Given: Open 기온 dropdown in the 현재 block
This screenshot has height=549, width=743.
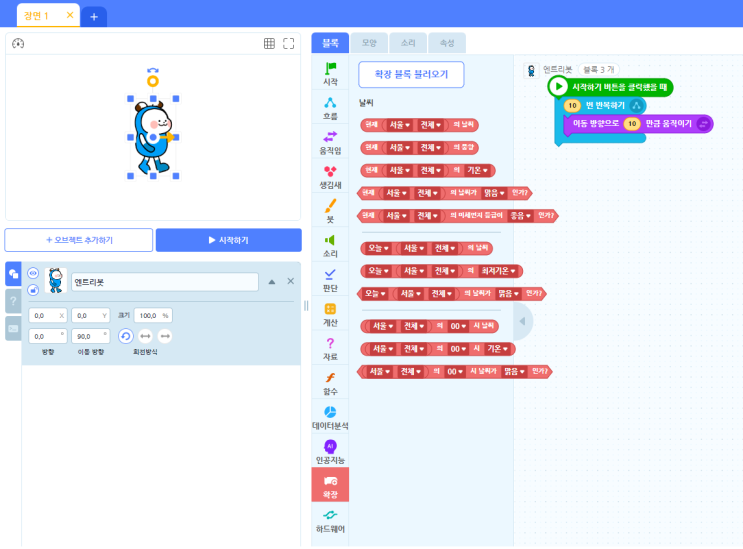Looking at the screenshot, I should point(478,171).
